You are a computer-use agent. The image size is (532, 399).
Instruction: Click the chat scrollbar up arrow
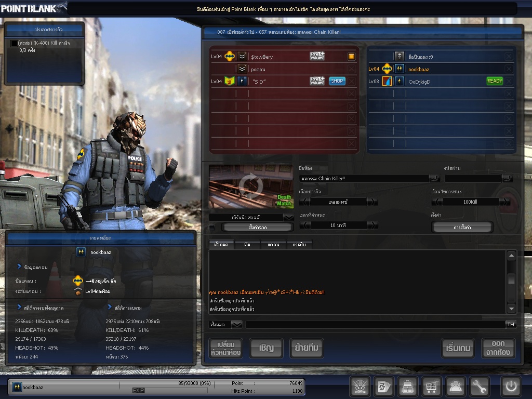(x=511, y=256)
